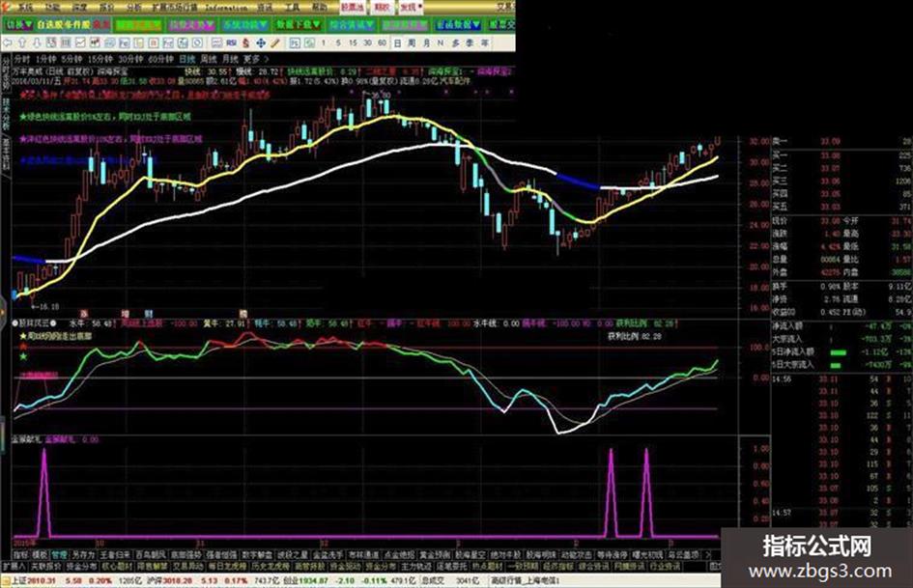Open the 扩展 tab in bottom row
Viewport: 913px width, 588px height.
click(14, 566)
